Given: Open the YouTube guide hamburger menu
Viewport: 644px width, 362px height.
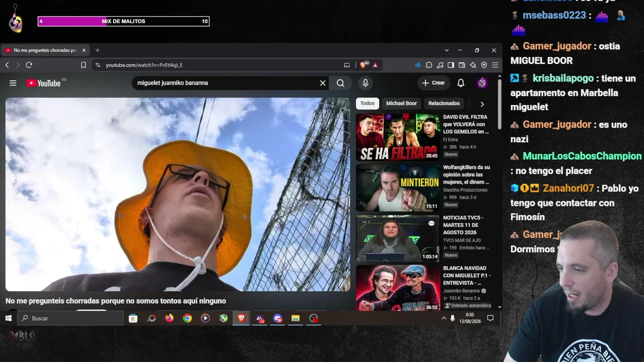Looking at the screenshot, I should tap(13, 83).
